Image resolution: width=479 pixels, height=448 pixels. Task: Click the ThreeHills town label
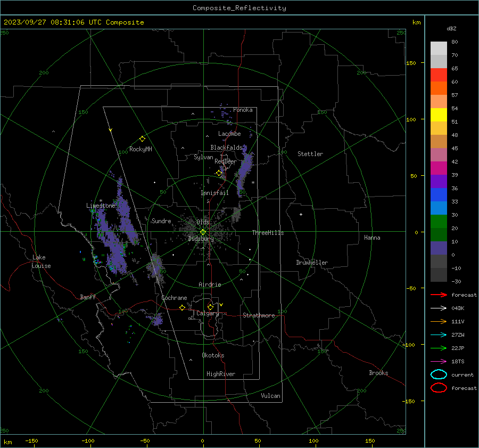coord(268,233)
